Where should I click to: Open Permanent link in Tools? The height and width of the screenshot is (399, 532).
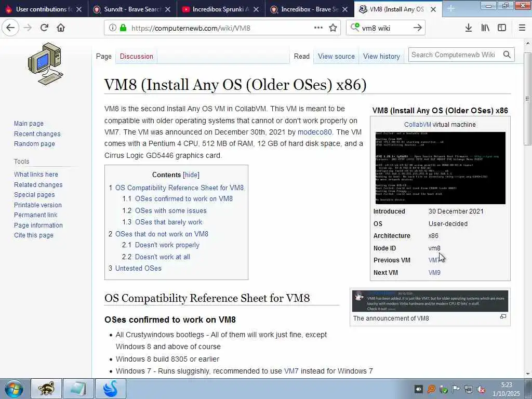click(36, 215)
